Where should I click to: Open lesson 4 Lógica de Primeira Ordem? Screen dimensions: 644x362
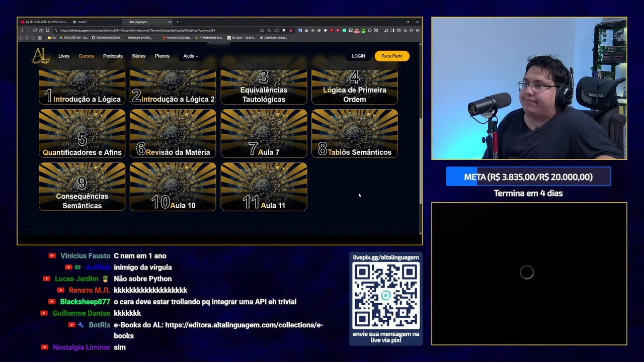click(x=355, y=87)
